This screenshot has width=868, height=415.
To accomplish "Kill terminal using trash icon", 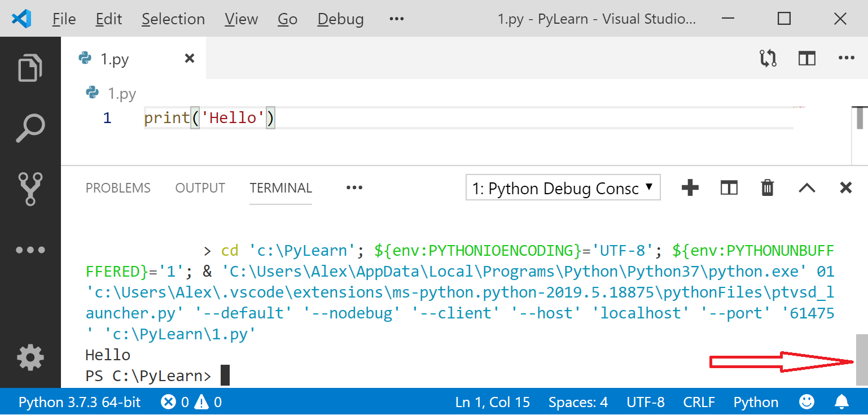I will pyautogui.click(x=768, y=187).
